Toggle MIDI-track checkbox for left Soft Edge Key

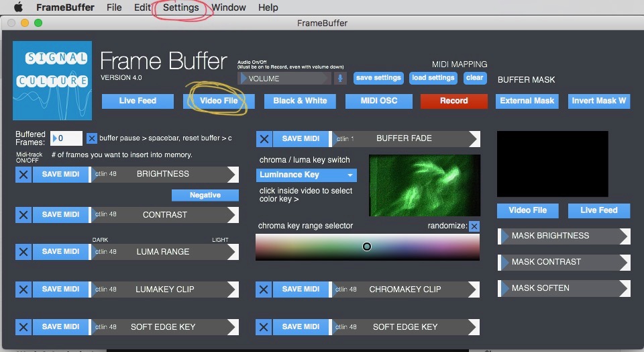(x=23, y=327)
